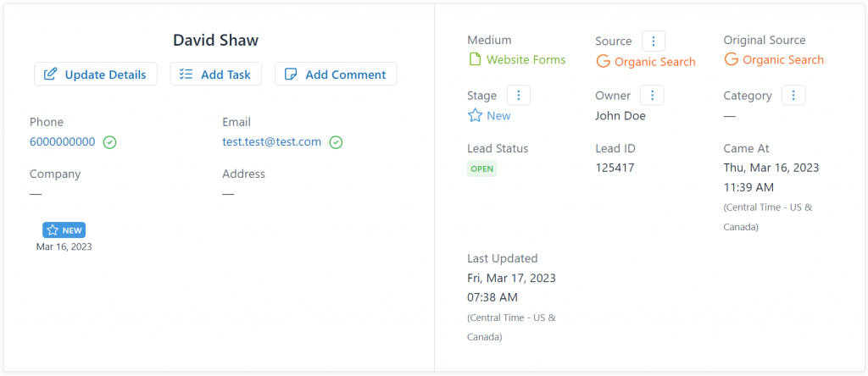Click the document icon beside Website Forms
The image size is (868, 376).
pyautogui.click(x=475, y=59)
